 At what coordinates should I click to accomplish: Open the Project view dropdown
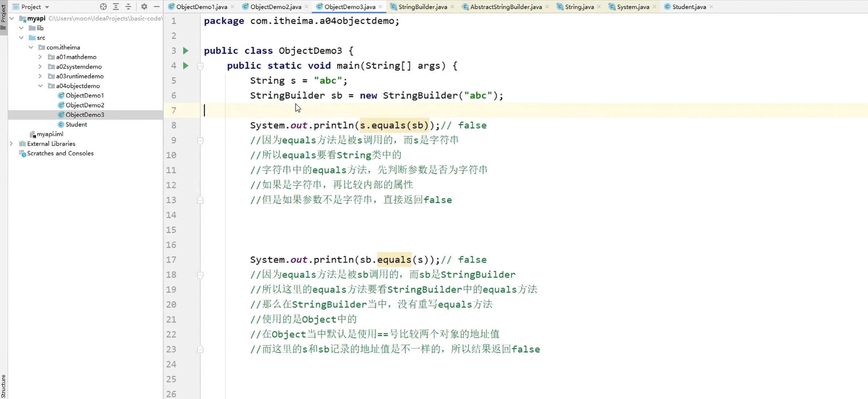(x=47, y=7)
